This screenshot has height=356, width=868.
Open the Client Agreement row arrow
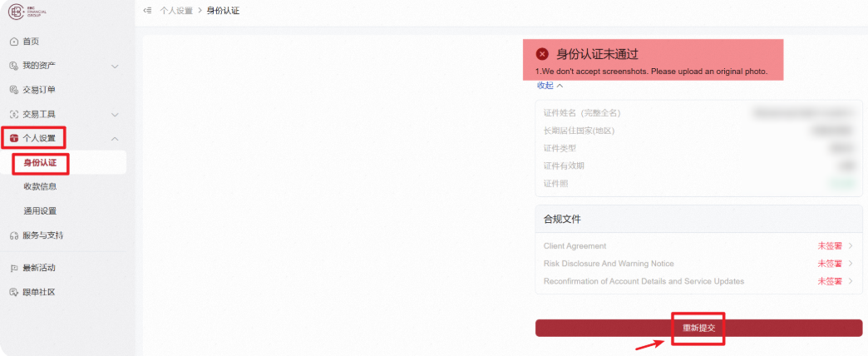pyautogui.click(x=851, y=246)
